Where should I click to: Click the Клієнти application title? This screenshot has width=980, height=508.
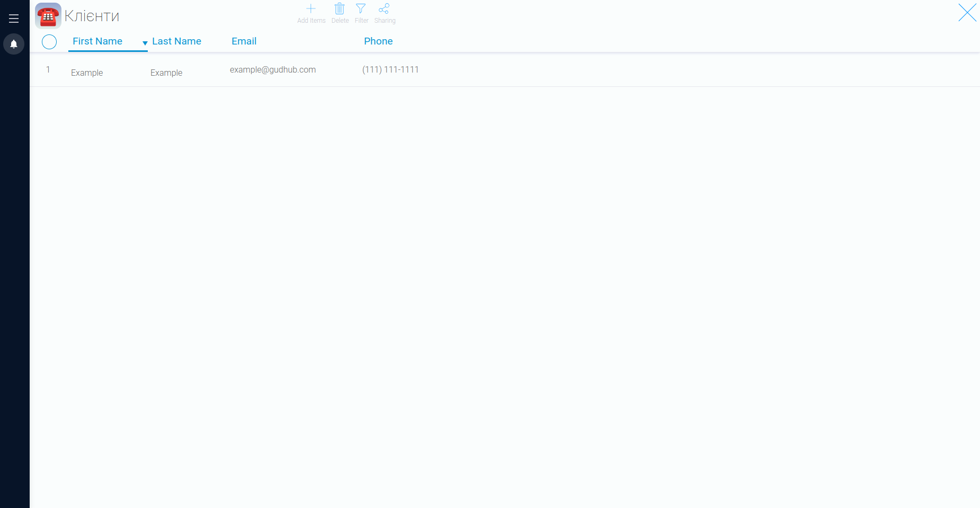pos(92,16)
